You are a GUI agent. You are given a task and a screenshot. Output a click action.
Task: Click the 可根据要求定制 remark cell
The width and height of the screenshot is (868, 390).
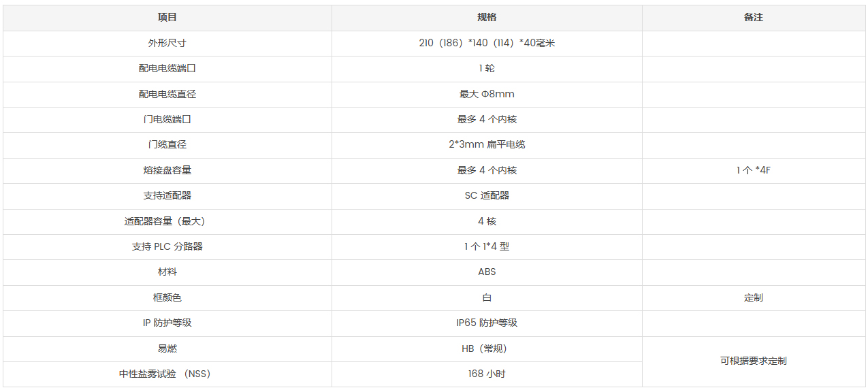point(754,361)
